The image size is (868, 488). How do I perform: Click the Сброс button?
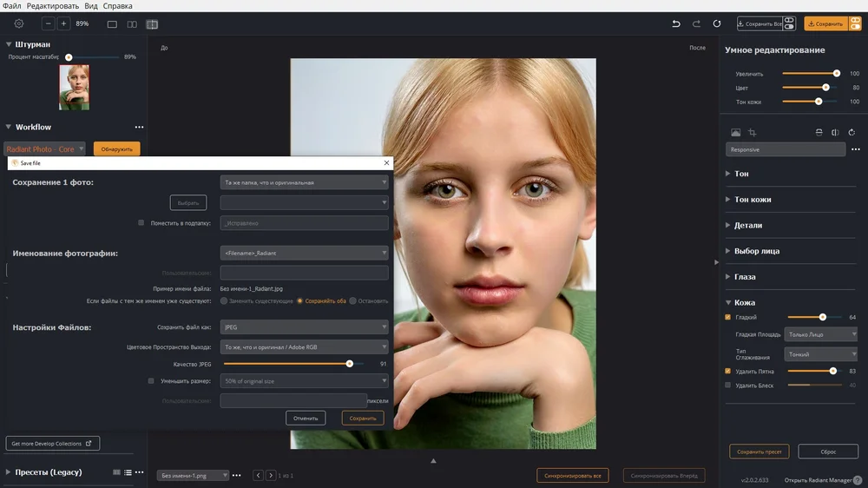tap(828, 452)
